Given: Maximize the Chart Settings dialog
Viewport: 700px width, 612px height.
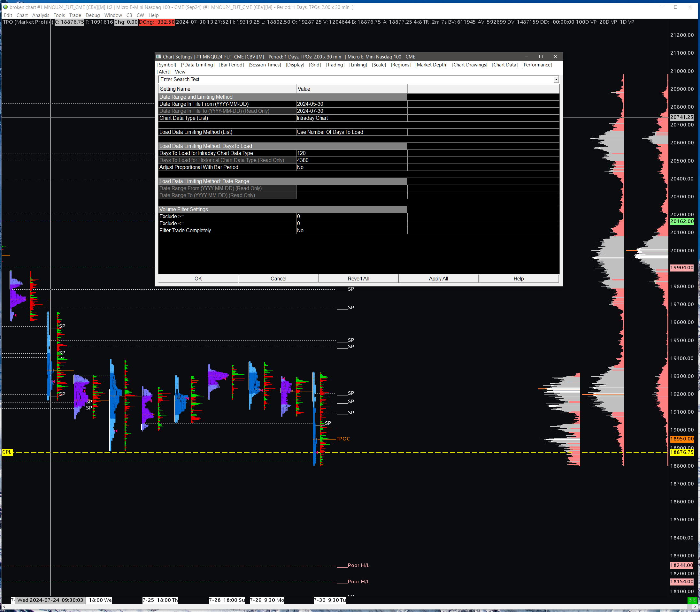Looking at the screenshot, I should (541, 57).
